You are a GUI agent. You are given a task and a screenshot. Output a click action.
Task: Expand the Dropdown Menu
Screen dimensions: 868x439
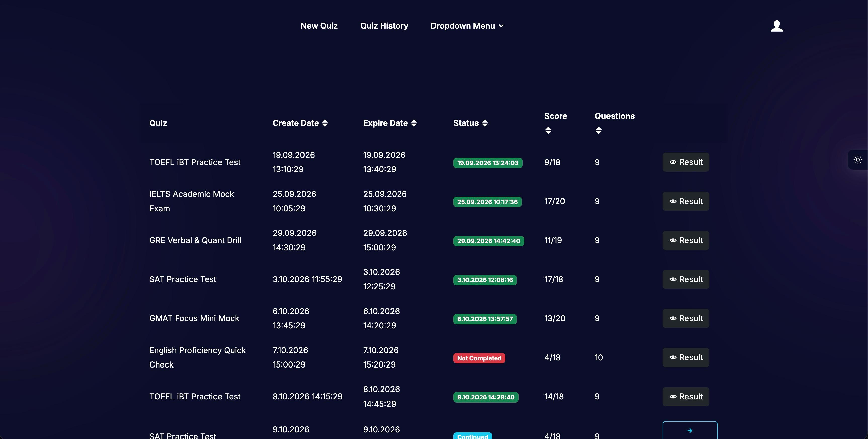pyautogui.click(x=467, y=26)
